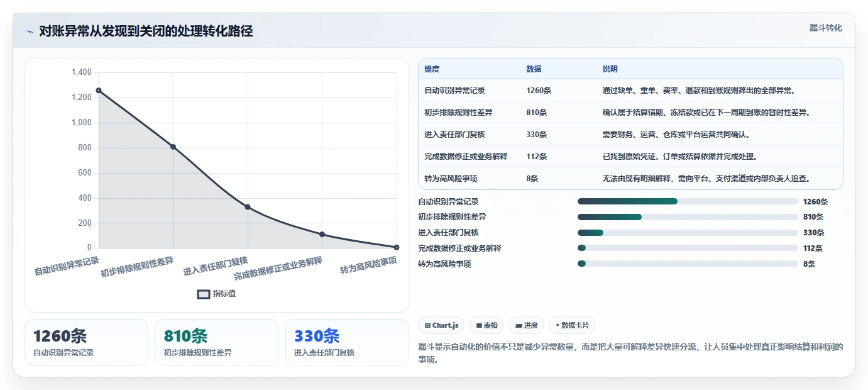Click x-axis label 转为高风险事项
Viewport: 868px width, 390px height.
[368, 265]
